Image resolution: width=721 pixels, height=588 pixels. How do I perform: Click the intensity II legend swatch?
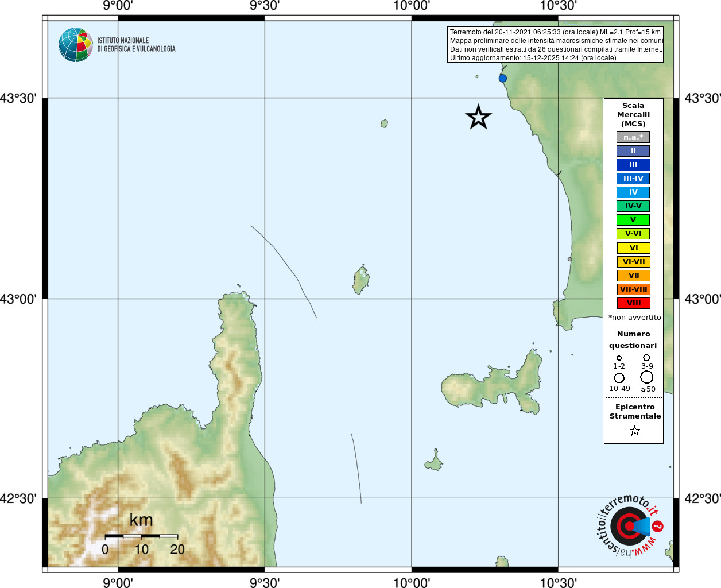point(633,151)
